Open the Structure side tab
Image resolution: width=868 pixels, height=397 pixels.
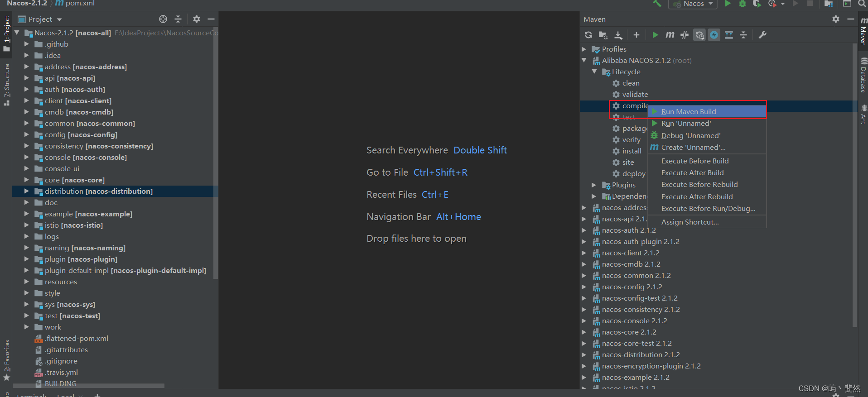point(6,84)
